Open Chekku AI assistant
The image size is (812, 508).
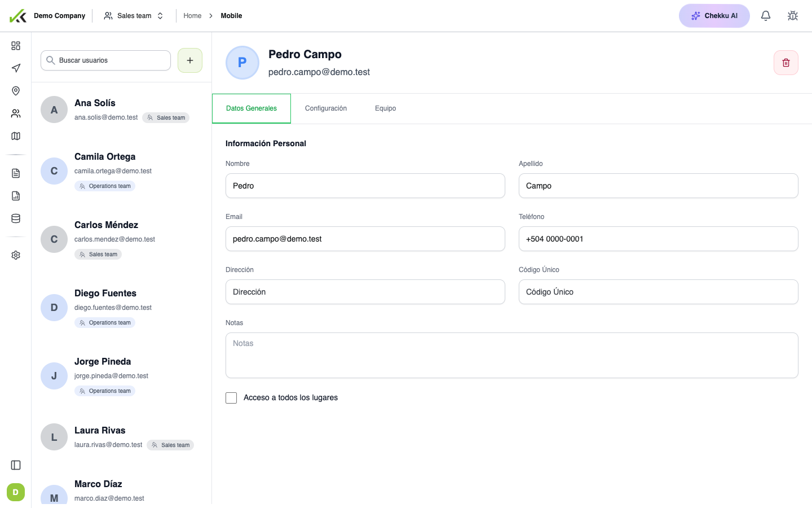tap(714, 16)
